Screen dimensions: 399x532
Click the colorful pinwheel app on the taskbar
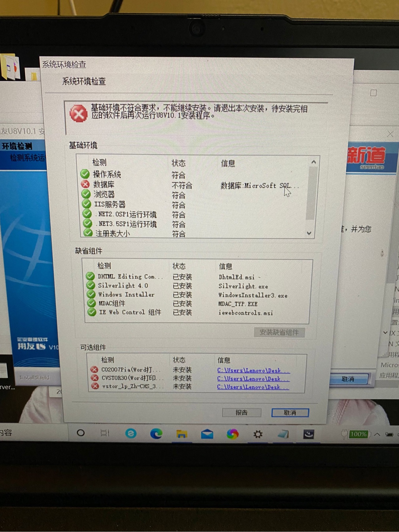click(x=233, y=434)
